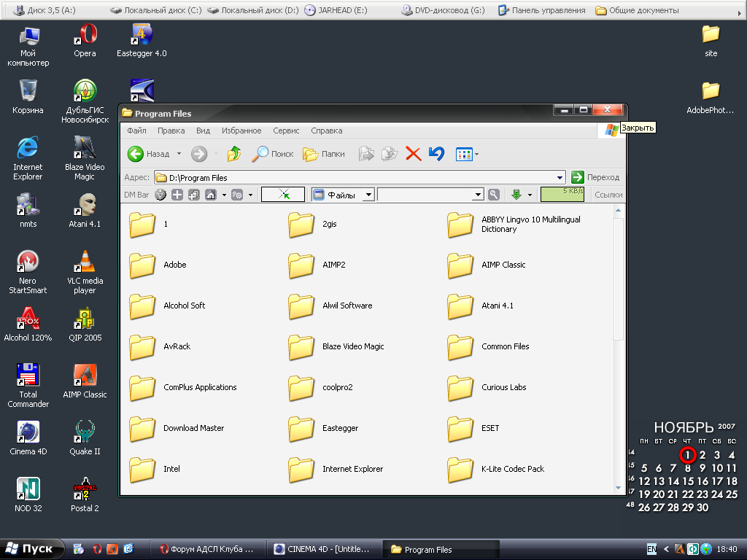Click the 5 KB/s speed indicator
Screen dimensions: 747x560
click(562, 194)
